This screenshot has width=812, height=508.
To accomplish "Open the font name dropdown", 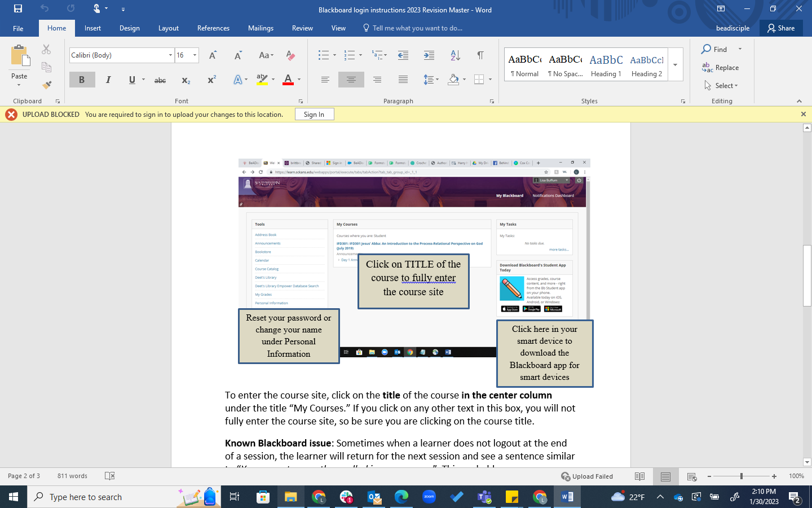I will click(170, 55).
